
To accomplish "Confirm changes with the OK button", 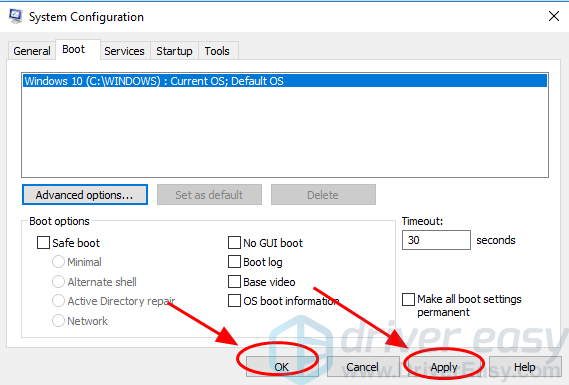I will (x=282, y=366).
